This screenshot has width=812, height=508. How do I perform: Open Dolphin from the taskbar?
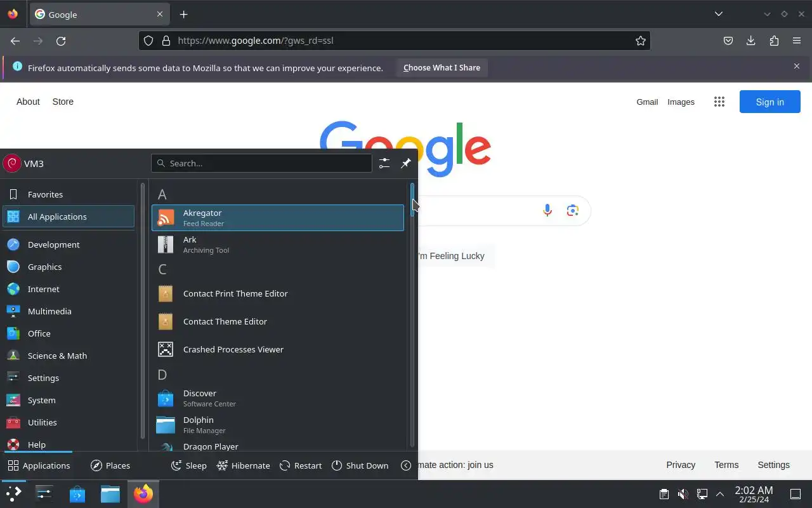[x=110, y=494]
